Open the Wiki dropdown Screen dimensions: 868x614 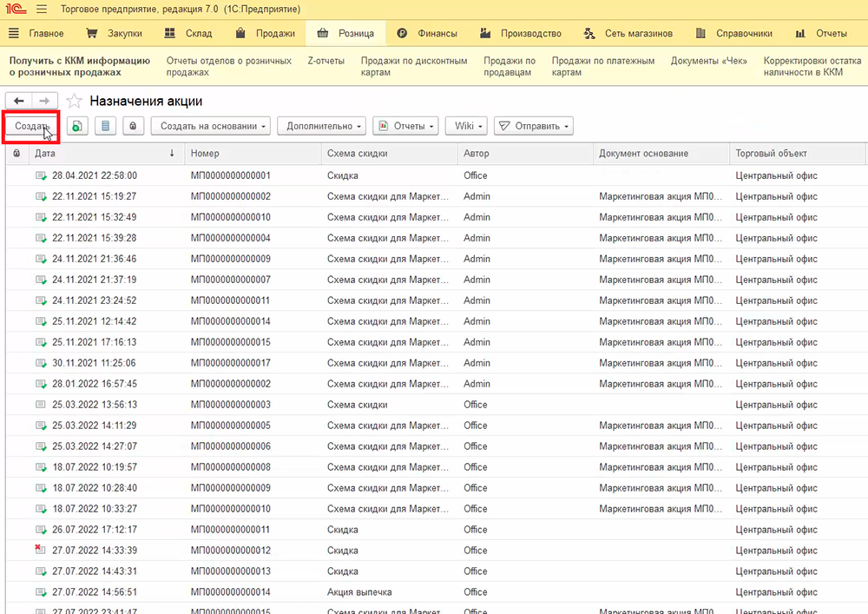[x=467, y=126]
